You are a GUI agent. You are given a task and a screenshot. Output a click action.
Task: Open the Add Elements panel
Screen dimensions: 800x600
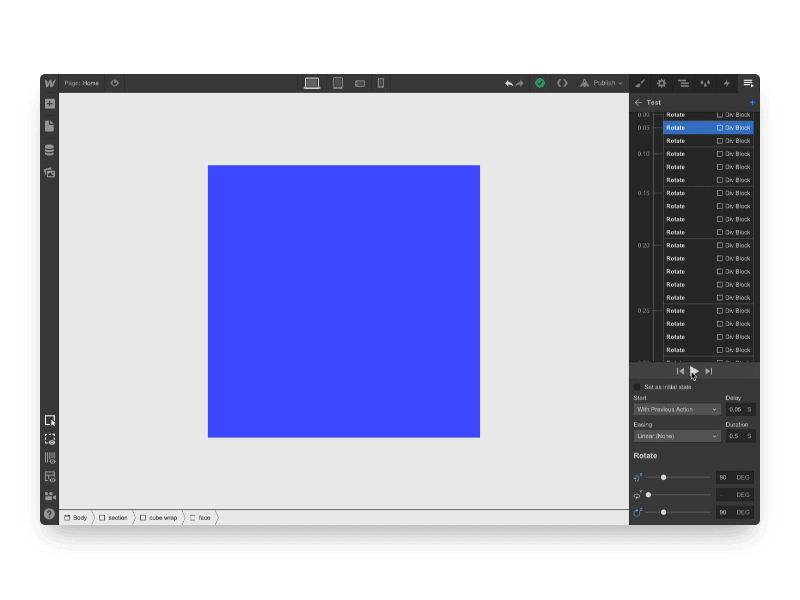48,103
